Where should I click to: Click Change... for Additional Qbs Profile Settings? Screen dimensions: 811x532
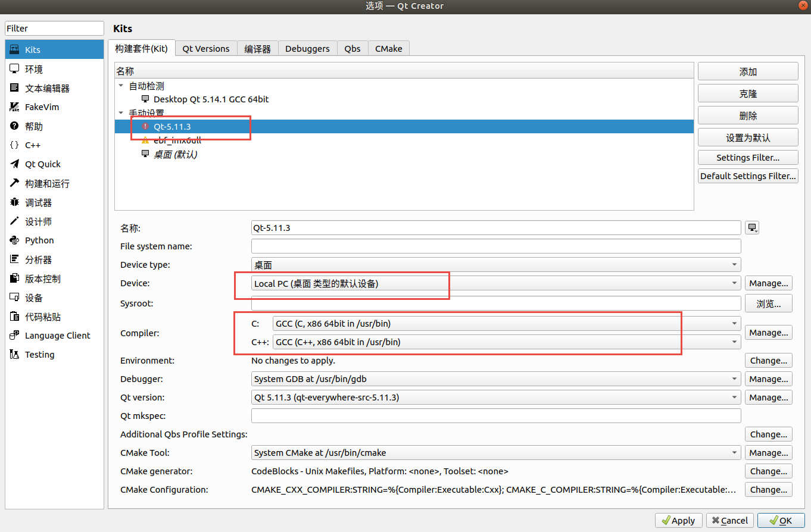coord(769,434)
